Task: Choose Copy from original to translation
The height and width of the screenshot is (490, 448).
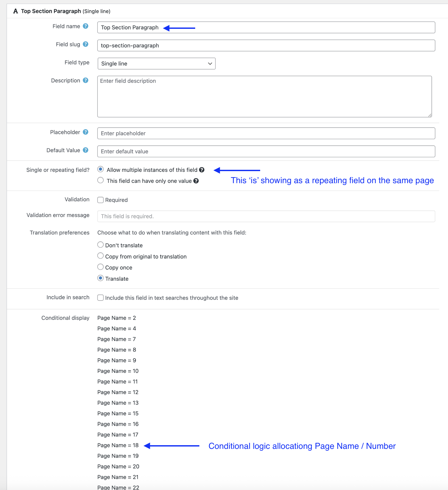Action: 101,256
